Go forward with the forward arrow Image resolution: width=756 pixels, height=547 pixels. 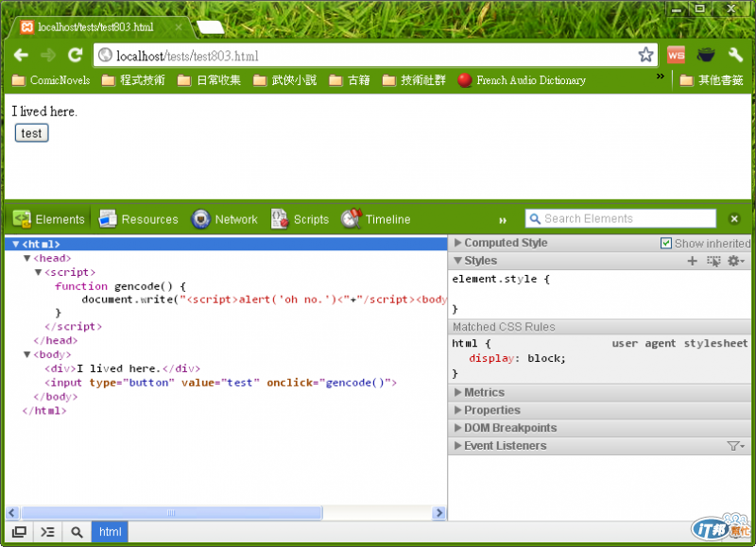48,55
